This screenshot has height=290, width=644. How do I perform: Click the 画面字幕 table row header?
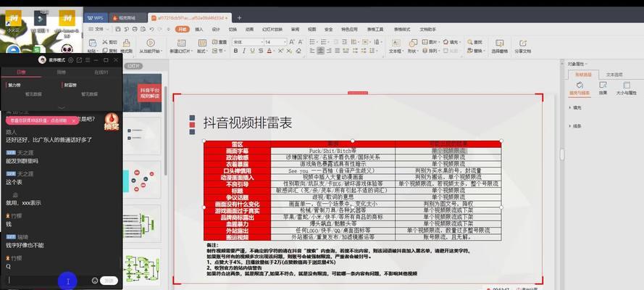tap(238, 151)
